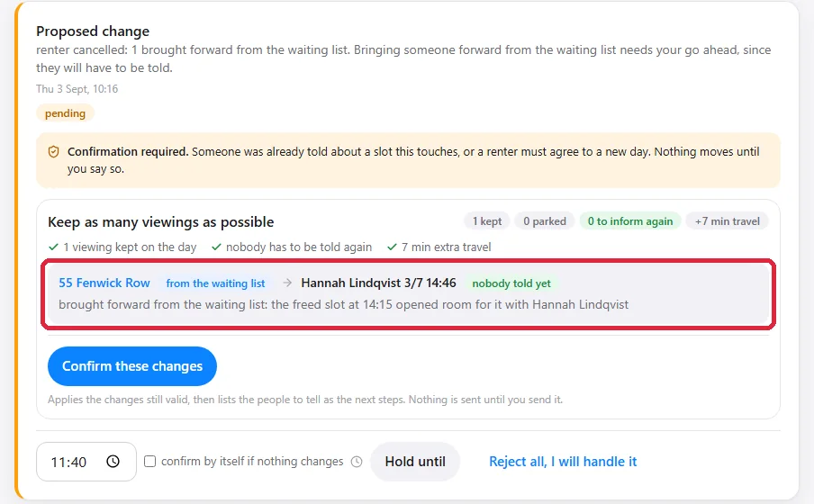Click the clock icon beside the auto-confirm label

(357, 462)
